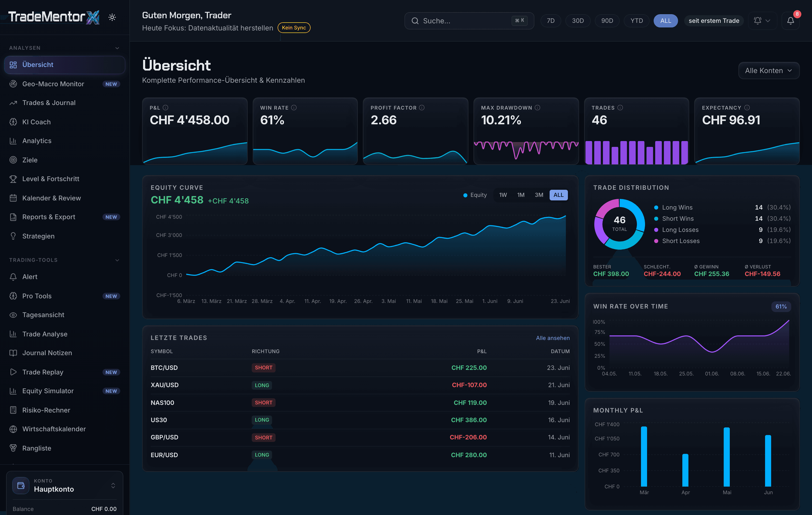Open Trade Analyse in sidebar
Screen dimensions: 812x515
(x=64, y=334)
